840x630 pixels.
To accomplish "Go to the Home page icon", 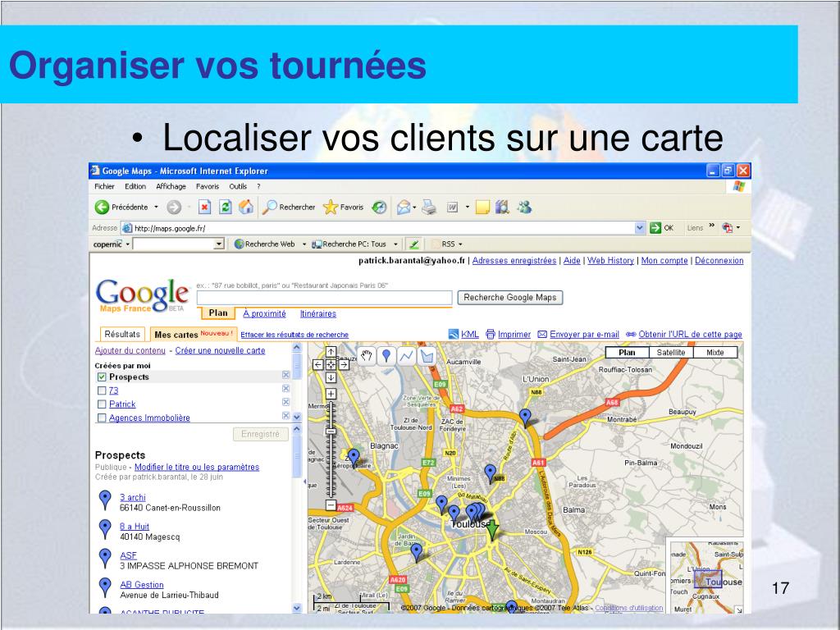I will 246,207.
